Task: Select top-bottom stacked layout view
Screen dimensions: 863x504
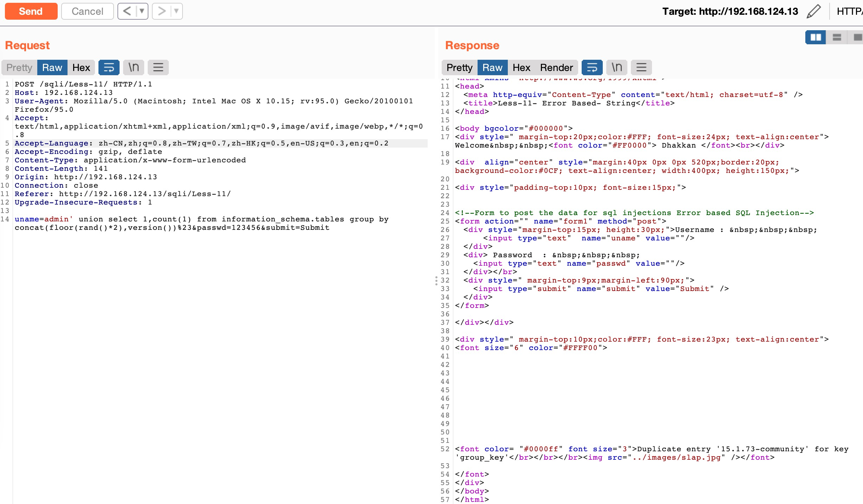Action: click(837, 37)
